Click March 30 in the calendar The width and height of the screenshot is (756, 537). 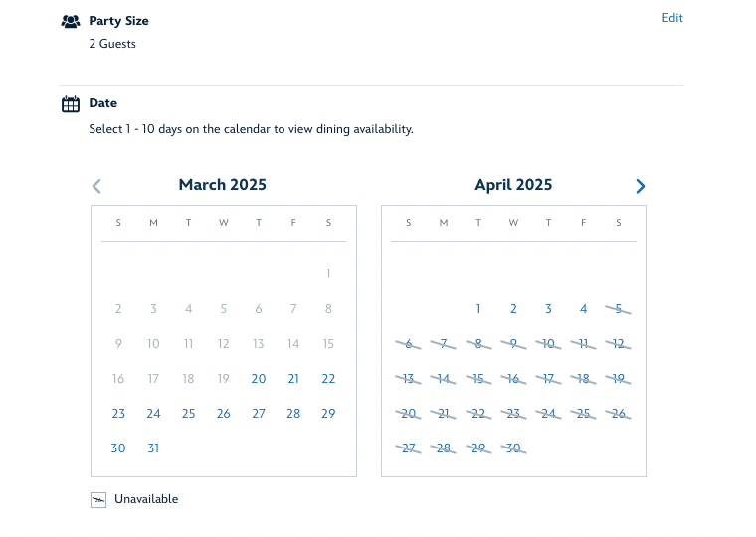tap(118, 448)
